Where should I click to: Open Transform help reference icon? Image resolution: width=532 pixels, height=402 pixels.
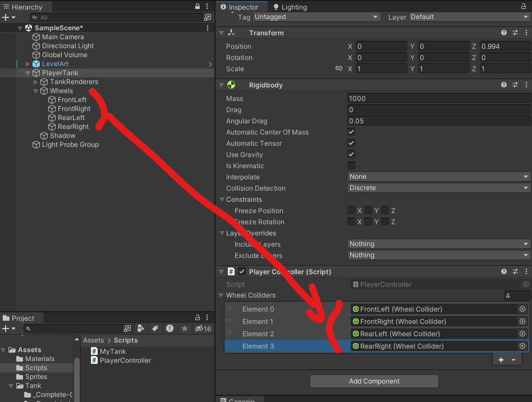[x=504, y=33]
